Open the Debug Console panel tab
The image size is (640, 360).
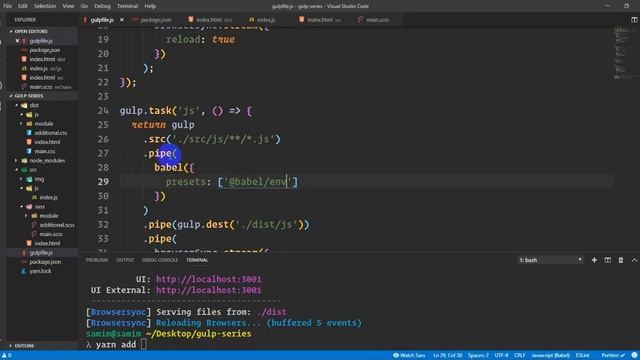[160, 260]
